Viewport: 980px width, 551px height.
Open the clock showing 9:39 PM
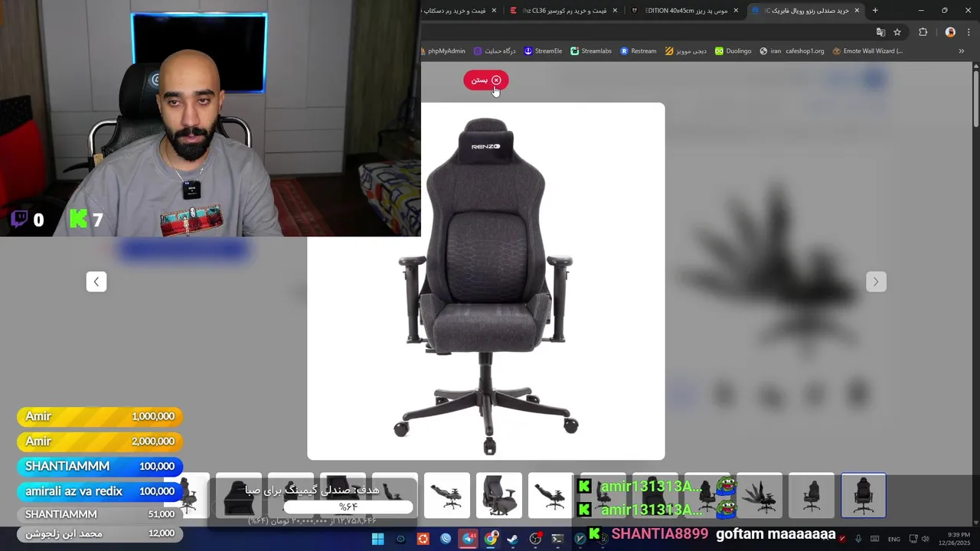[959, 539]
